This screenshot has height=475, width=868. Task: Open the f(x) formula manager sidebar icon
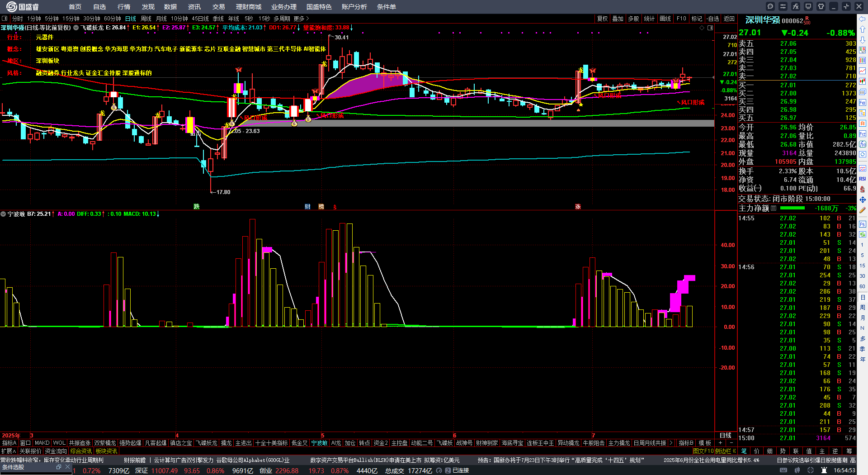(x=863, y=144)
